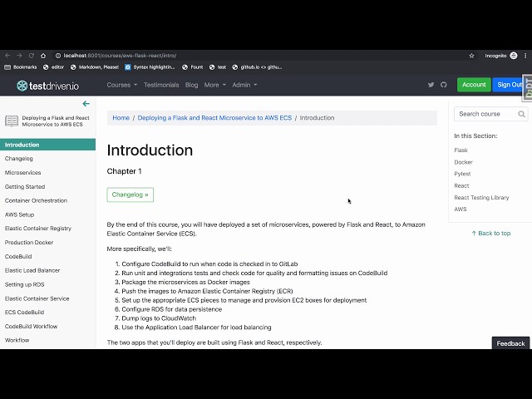
Task: Open the test bookmark
Action: tap(218, 67)
